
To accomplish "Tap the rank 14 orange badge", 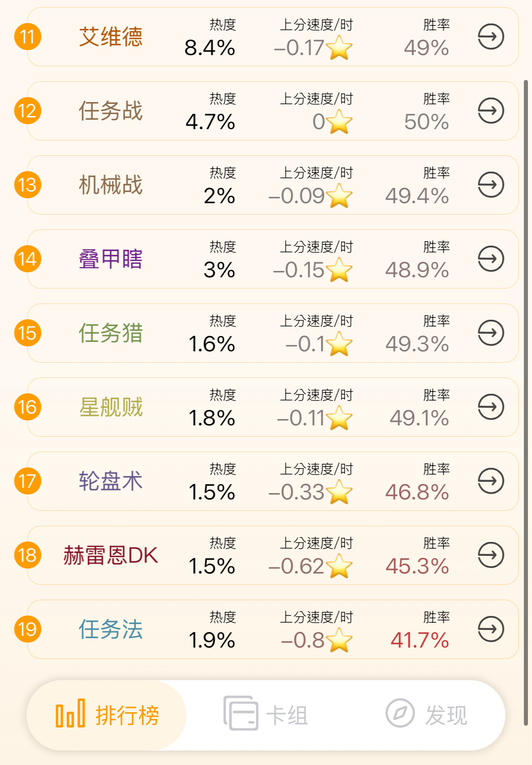I will [x=28, y=259].
